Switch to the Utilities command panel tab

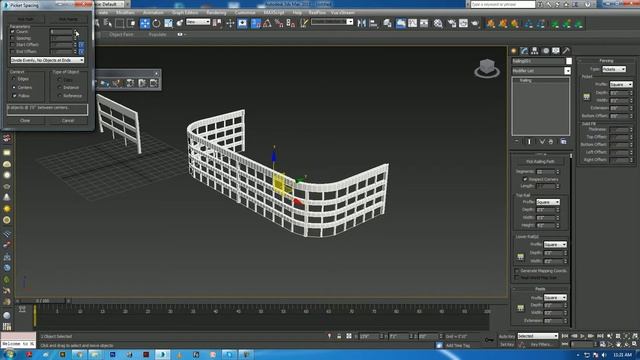point(566,51)
